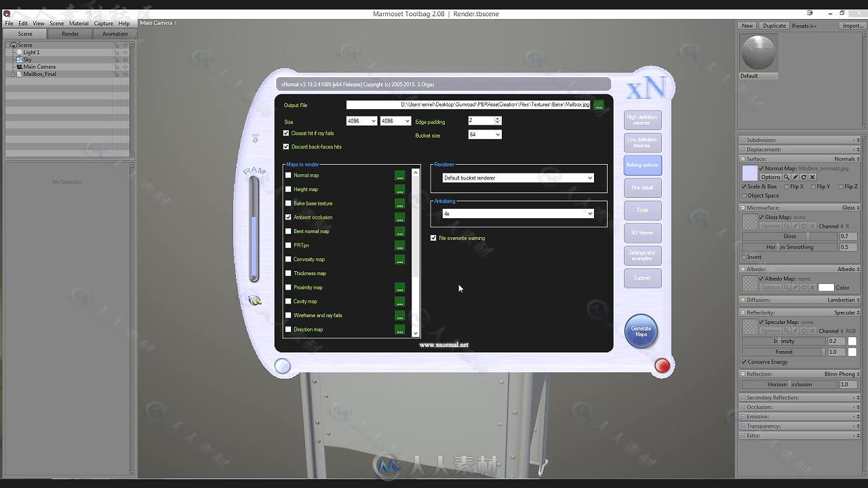Open High definition meshes panel
The height and width of the screenshot is (488, 868).
pos(642,120)
